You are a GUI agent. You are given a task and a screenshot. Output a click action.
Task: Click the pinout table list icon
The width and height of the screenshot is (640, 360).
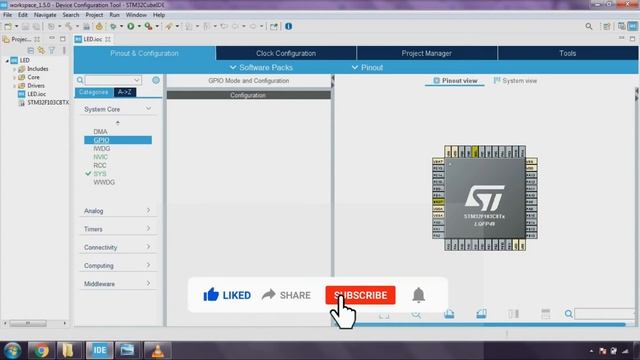click(x=546, y=314)
